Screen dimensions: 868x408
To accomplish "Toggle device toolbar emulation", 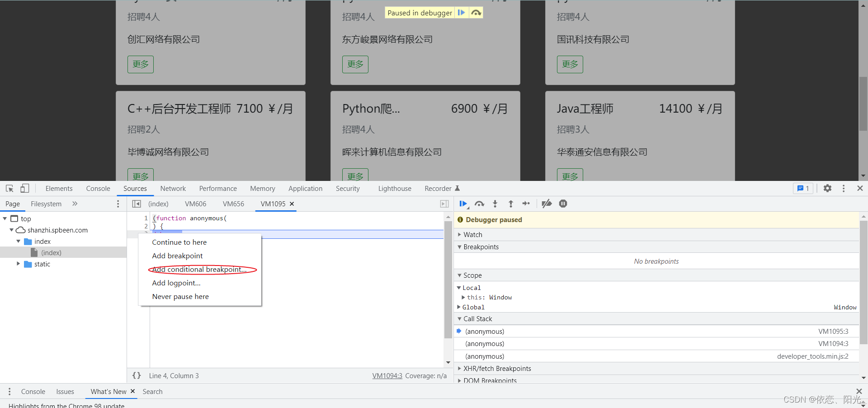I will (x=24, y=188).
